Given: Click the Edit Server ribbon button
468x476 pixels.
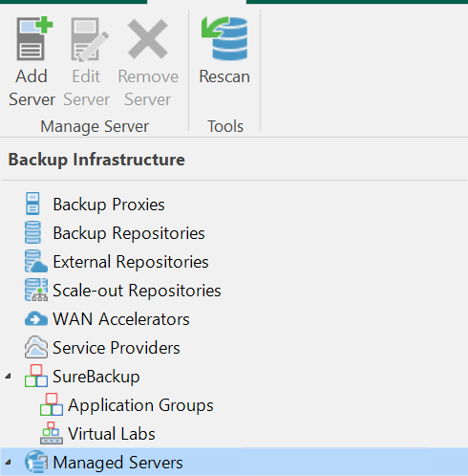Looking at the screenshot, I should [x=86, y=62].
